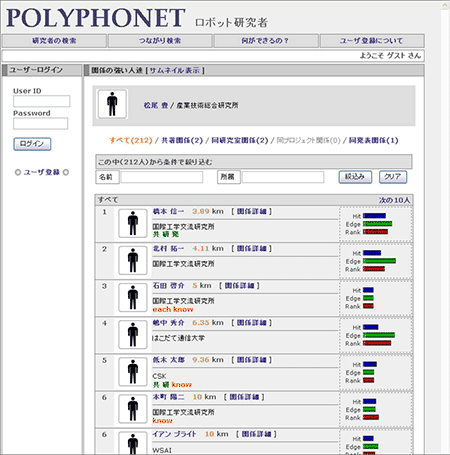This screenshot has width=450, height=455.
Task: Click the profile silhouette icon beside 松尾 豊
Action: 112,104
